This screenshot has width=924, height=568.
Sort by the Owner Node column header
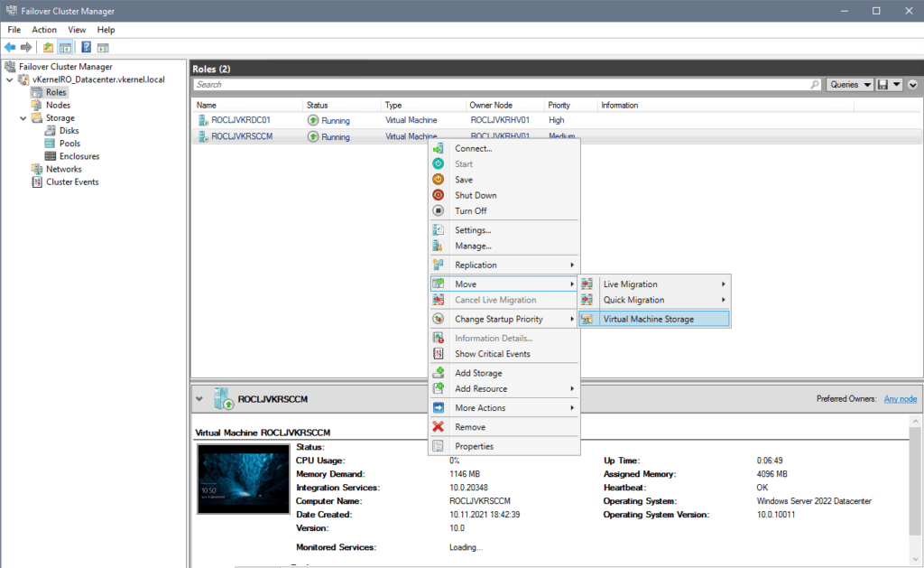[x=505, y=105]
